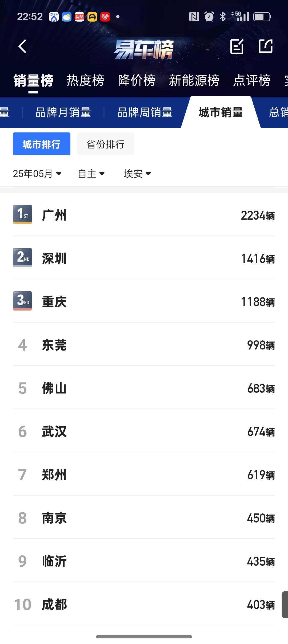
Task: Open the 成都 city sales row
Action: 144,604
